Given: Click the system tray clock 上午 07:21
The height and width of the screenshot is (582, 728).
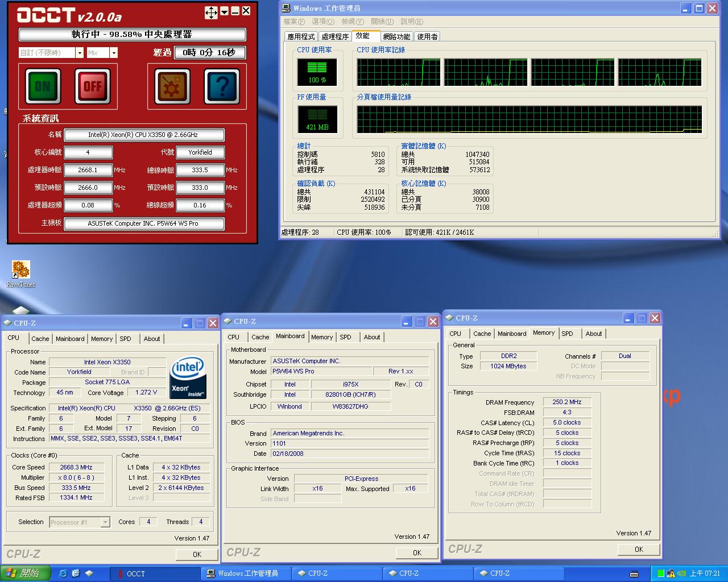Looking at the screenshot, I should tap(705, 574).
